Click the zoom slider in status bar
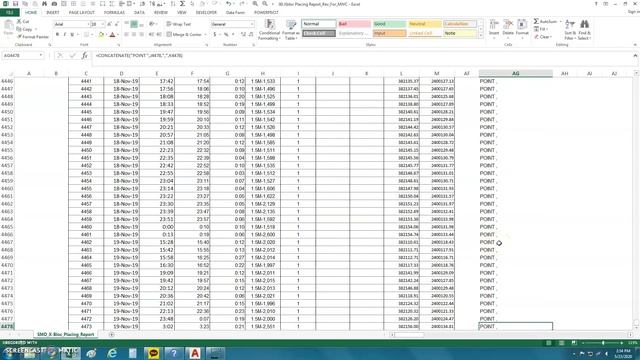Screen dimensions: 640x360 pos(603,343)
